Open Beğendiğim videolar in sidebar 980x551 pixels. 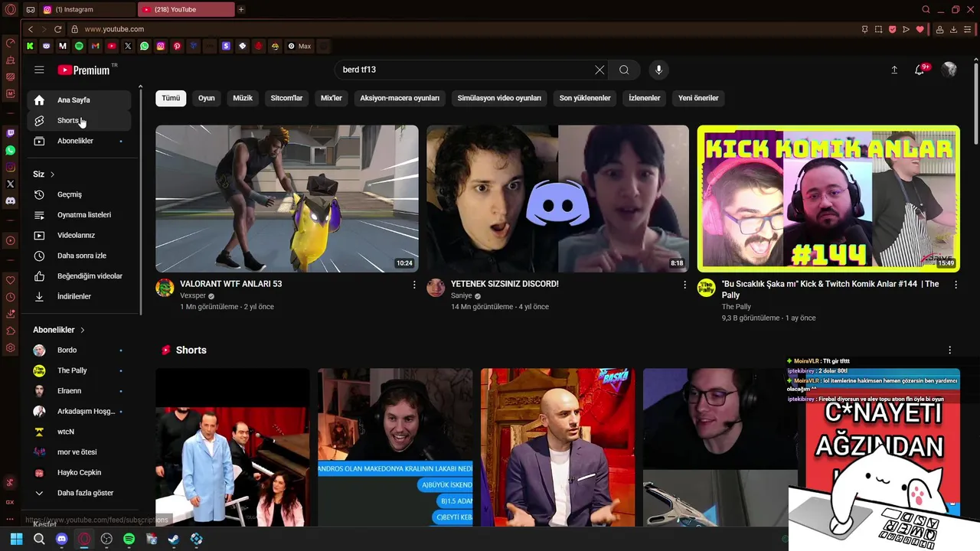80,276
